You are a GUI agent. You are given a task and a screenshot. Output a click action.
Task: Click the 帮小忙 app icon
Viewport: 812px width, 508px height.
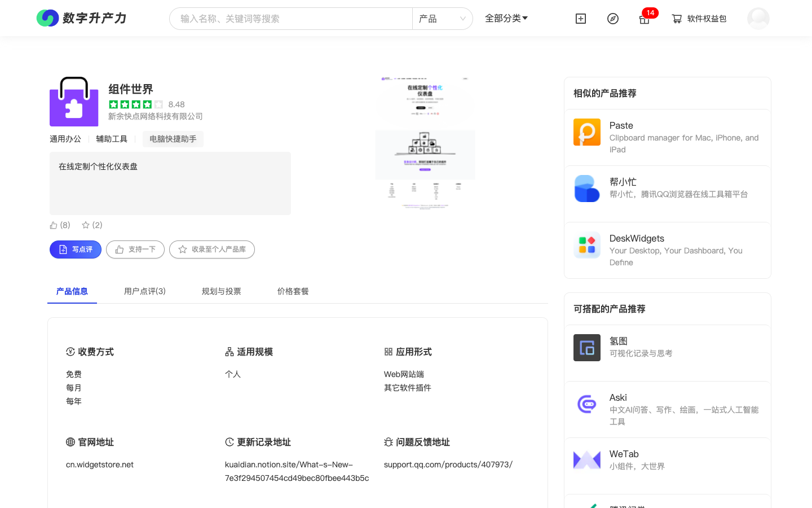[587, 189]
